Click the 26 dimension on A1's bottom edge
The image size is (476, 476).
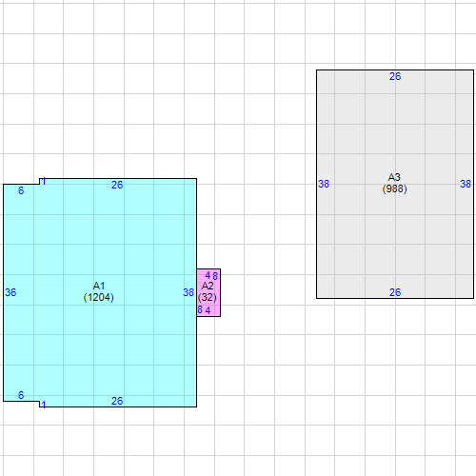[x=117, y=401]
